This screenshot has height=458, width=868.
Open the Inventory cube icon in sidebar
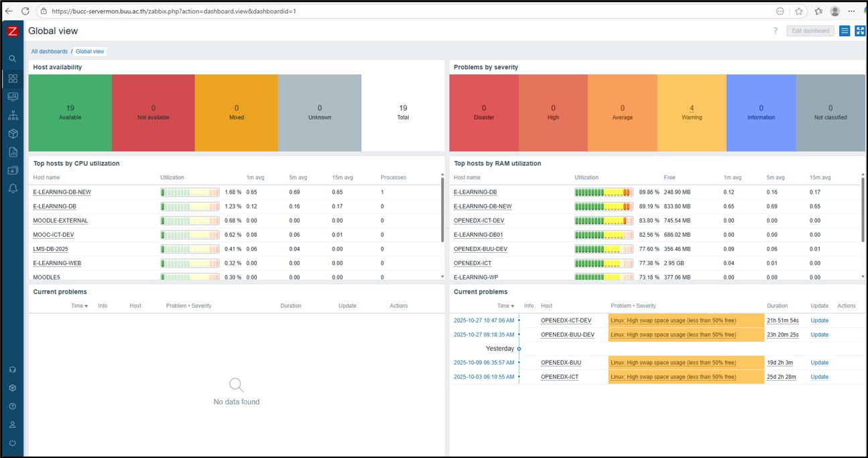tap(13, 133)
